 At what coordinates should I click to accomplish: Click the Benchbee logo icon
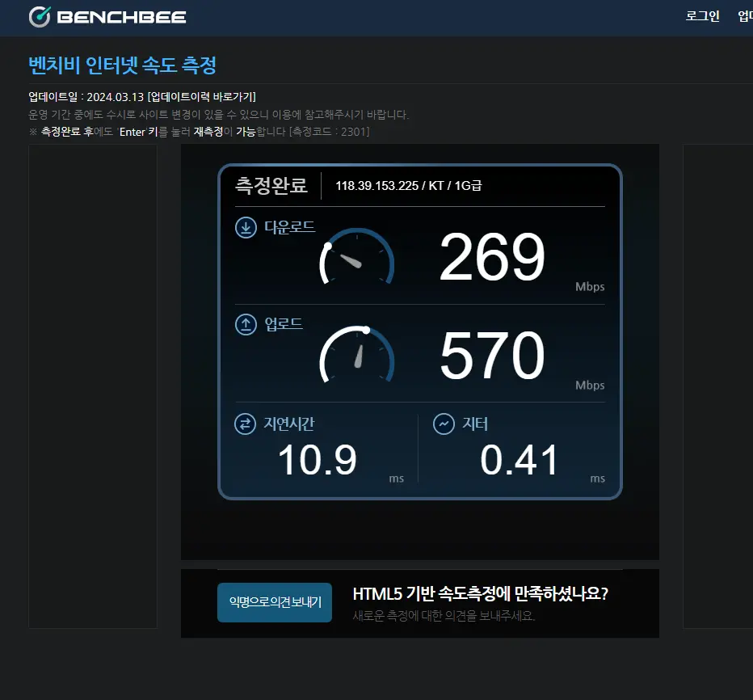point(40,17)
